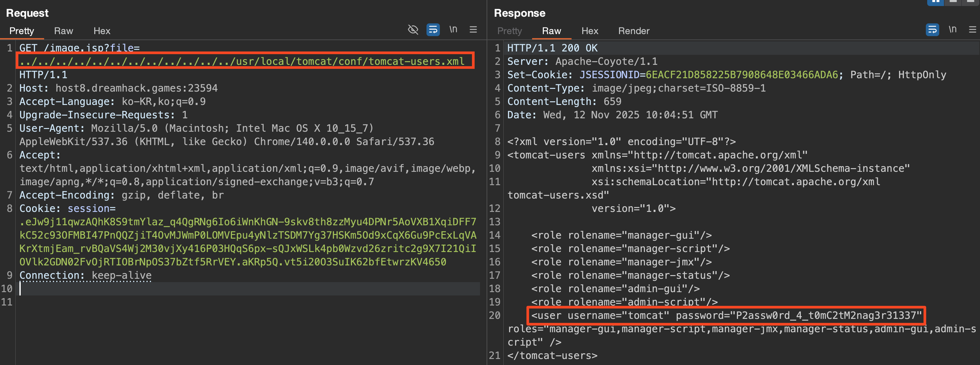Click the Request Pretty tab

(x=21, y=31)
